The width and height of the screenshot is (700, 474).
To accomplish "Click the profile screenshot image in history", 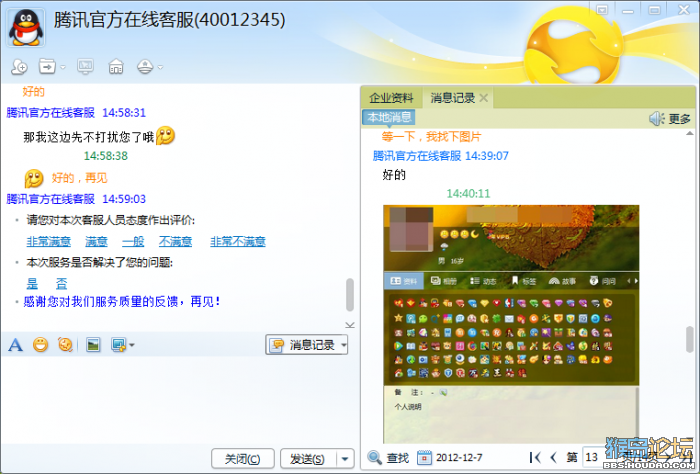I will pos(511,324).
